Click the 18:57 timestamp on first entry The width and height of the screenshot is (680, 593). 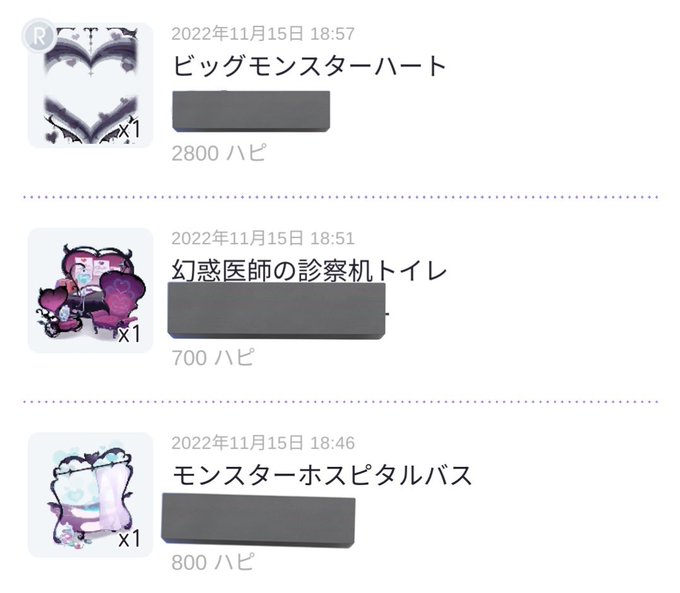tap(332, 34)
